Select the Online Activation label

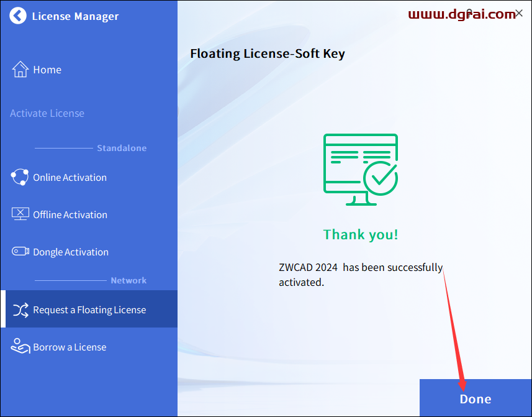(x=70, y=178)
